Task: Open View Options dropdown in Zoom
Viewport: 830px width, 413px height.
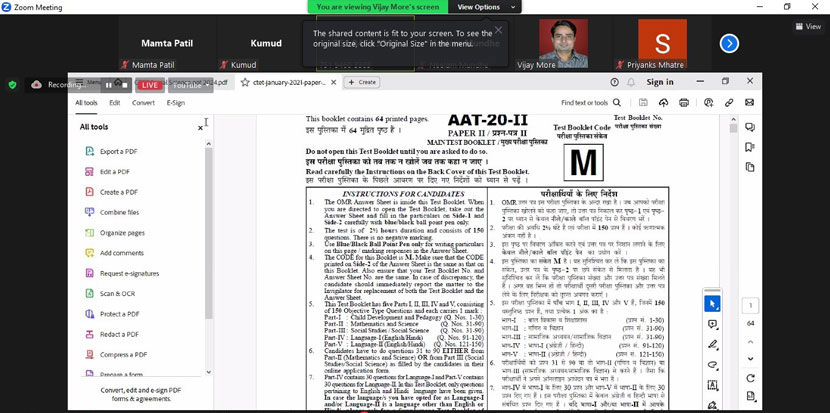Action: point(484,7)
